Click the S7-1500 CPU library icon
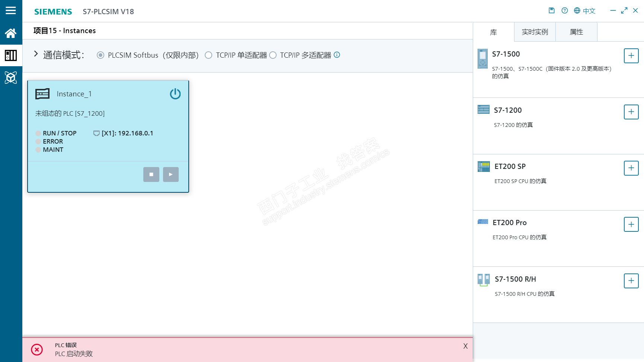Screen dimensions: 644x362 [482, 59]
